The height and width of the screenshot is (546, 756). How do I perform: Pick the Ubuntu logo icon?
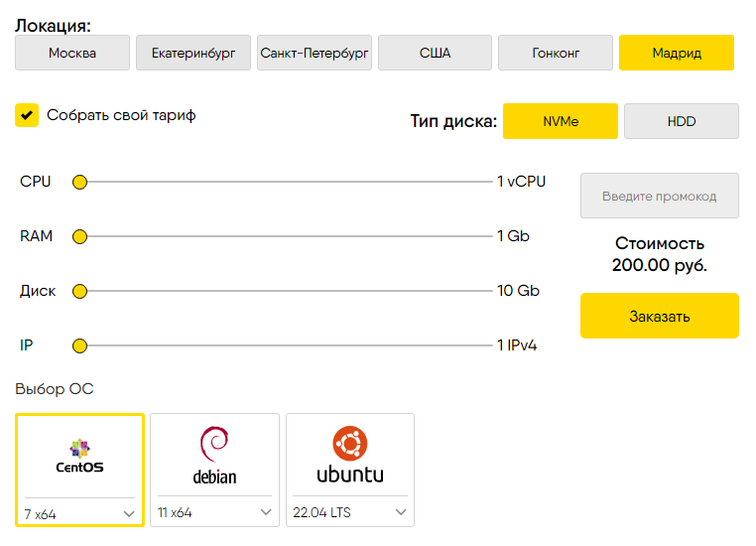click(x=349, y=442)
